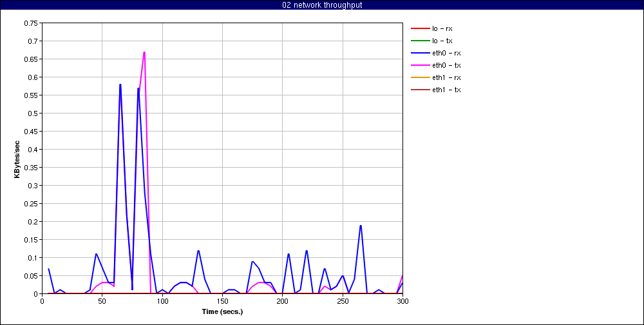Click the blue eth0 rx peak near 0.58
The height and width of the screenshot is (325, 644).
pyautogui.click(x=120, y=84)
